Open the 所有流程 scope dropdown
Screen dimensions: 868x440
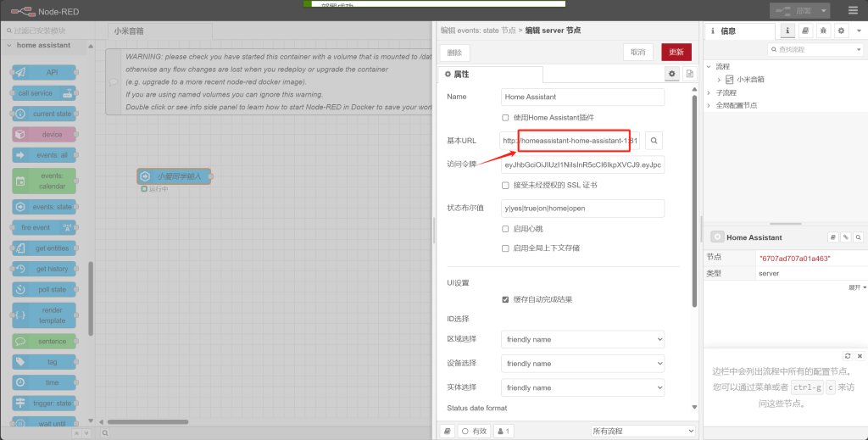[x=643, y=431]
